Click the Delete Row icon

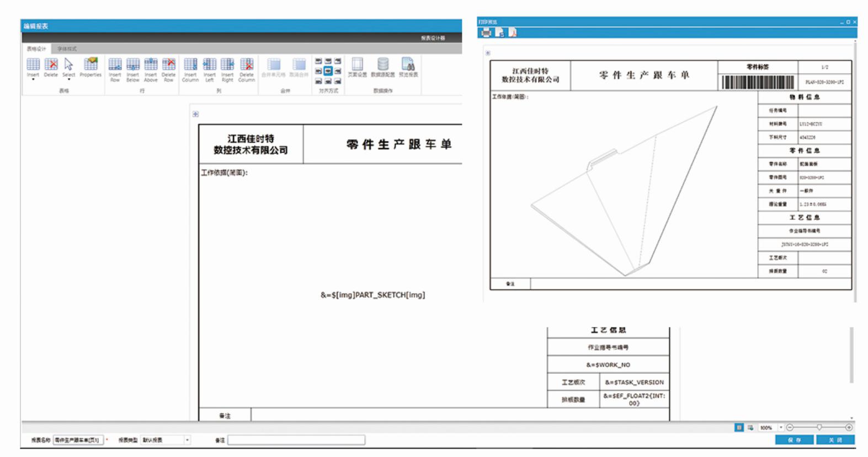coord(169,66)
